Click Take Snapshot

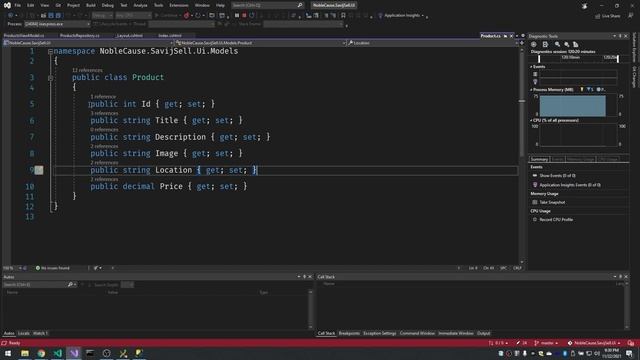pyautogui.click(x=552, y=202)
